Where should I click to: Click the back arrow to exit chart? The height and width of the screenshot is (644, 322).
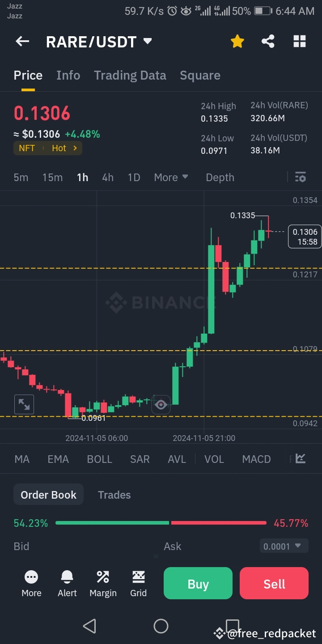22,41
